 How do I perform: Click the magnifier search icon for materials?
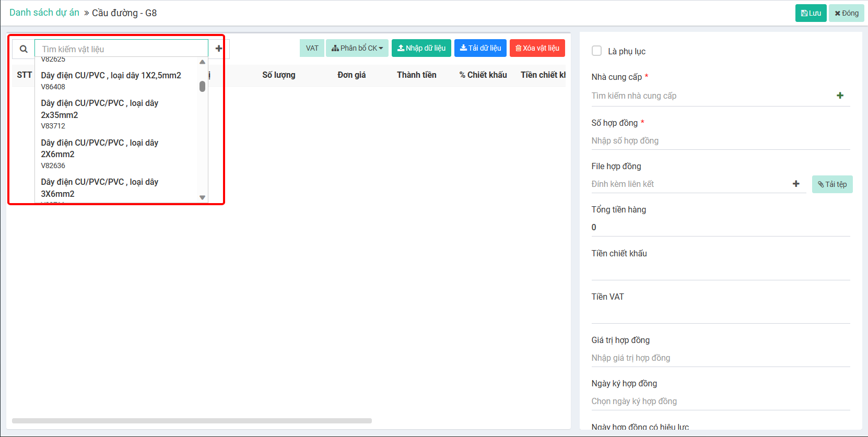click(24, 49)
